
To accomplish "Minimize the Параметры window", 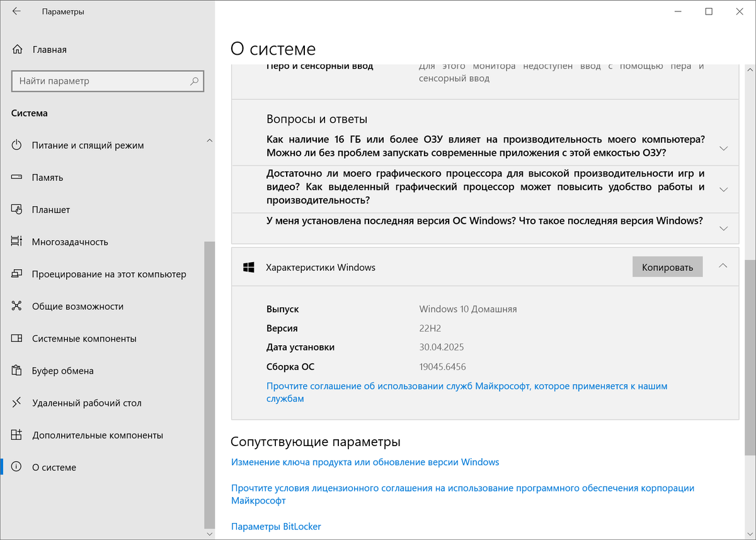I will click(679, 11).
